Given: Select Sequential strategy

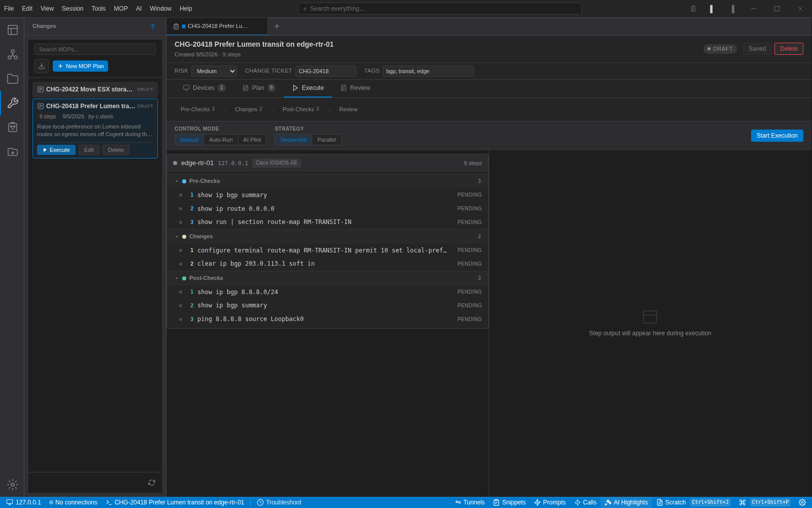Looking at the screenshot, I should [x=293, y=140].
